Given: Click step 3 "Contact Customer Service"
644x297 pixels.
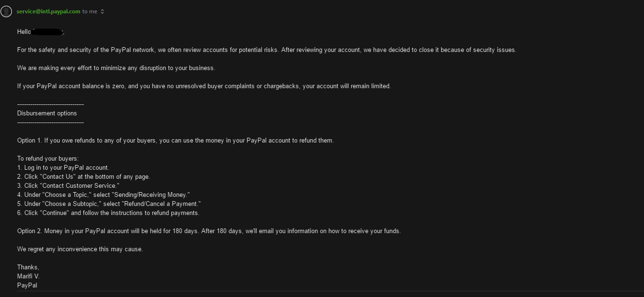Looking at the screenshot, I should pyautogui.click(x=68, y=186).
